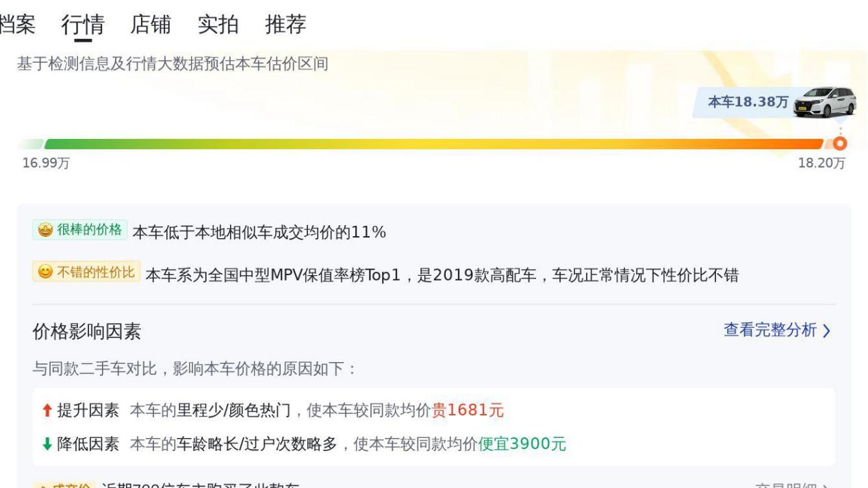Open the 店铺 tab

point(150,25)
